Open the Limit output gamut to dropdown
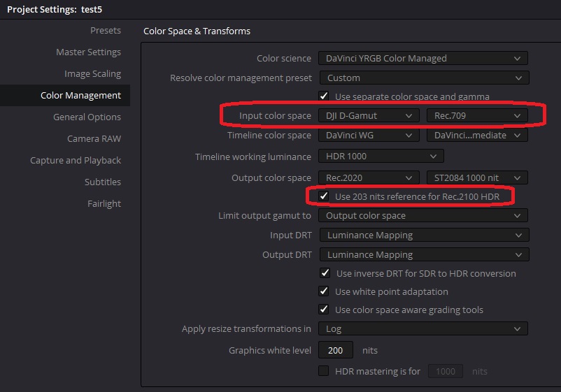The height and width of the screenshot is (392, 561). pos(423,215)
